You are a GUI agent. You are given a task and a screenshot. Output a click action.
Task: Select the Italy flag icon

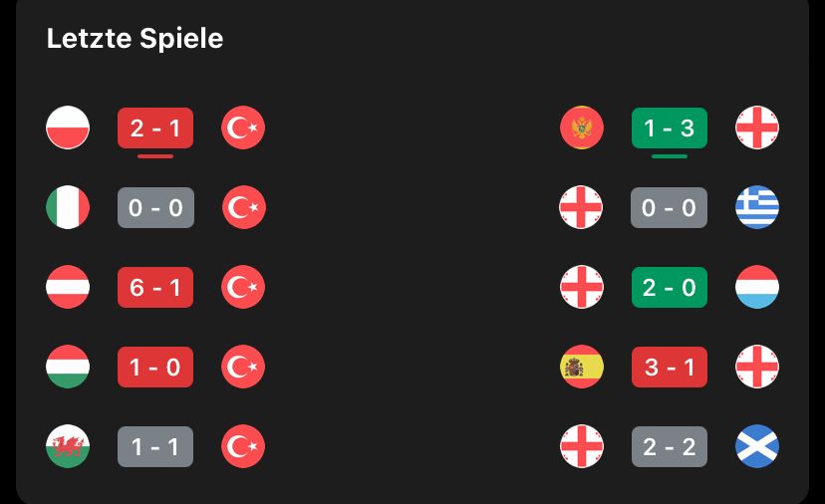[68, 207]
